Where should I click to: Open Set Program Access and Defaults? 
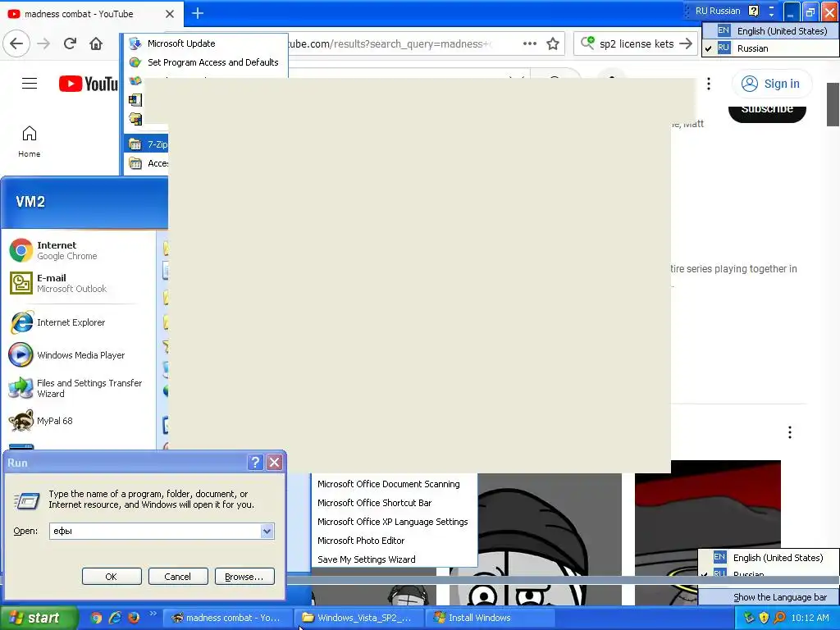point(206,62)
